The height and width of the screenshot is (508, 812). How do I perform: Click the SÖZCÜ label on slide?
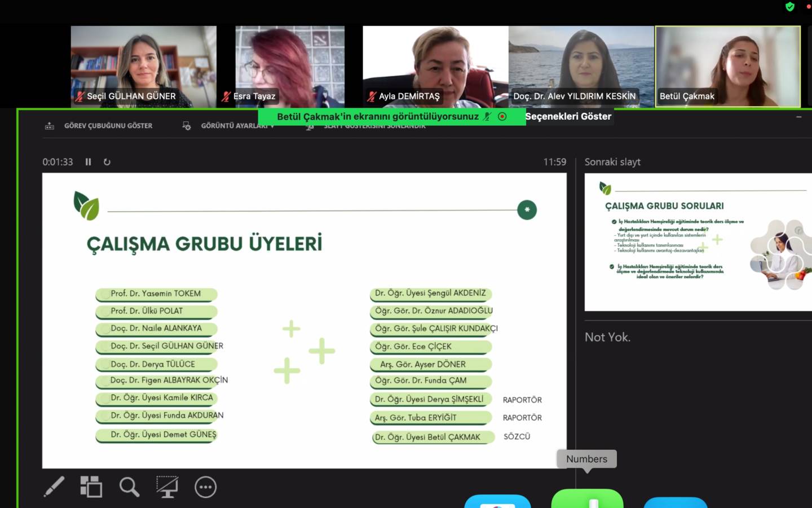point(517,436)
